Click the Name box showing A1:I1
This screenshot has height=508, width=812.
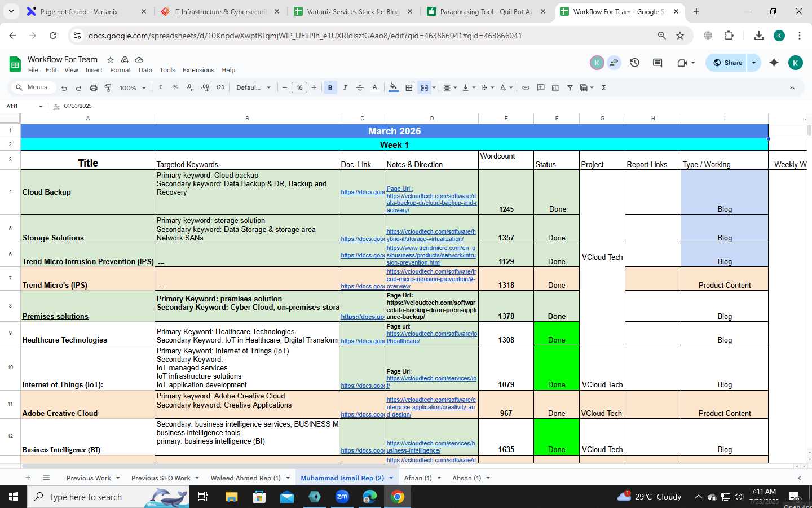(24, 106)
